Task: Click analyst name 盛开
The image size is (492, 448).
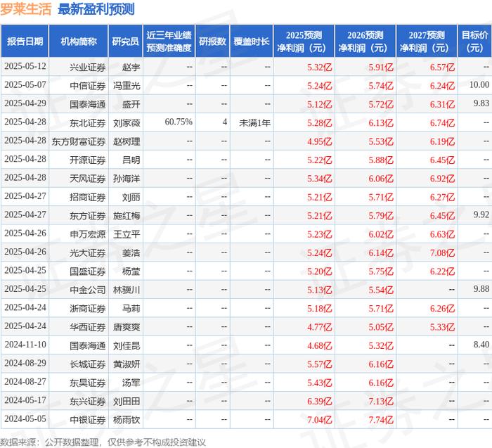Action: pyautogui.click(x=131, y=104)
